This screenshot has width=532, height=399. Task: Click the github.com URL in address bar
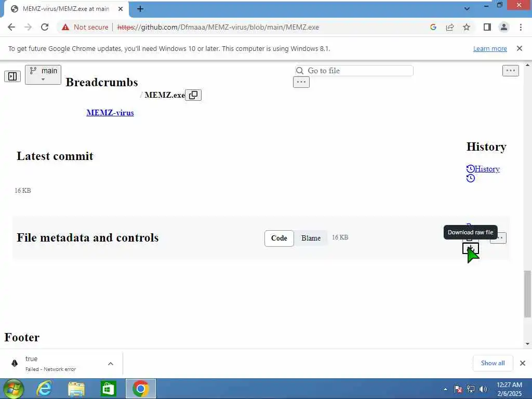[x=218, y=27]
